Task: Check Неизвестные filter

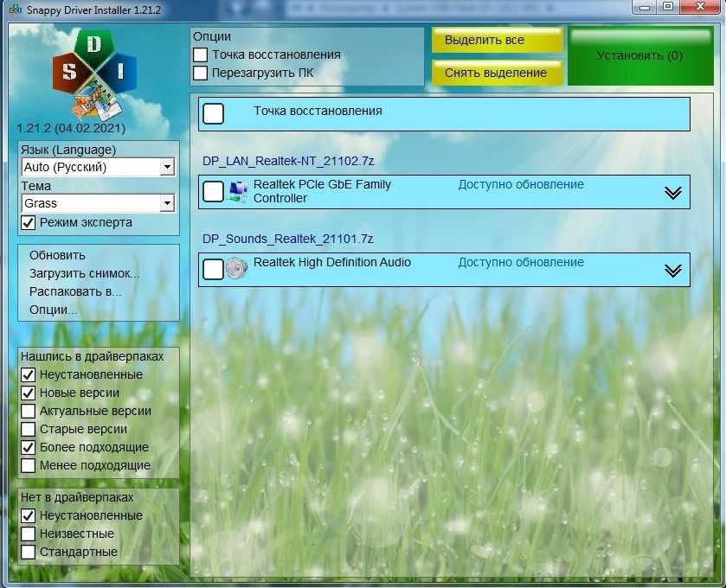Action: 29,534
